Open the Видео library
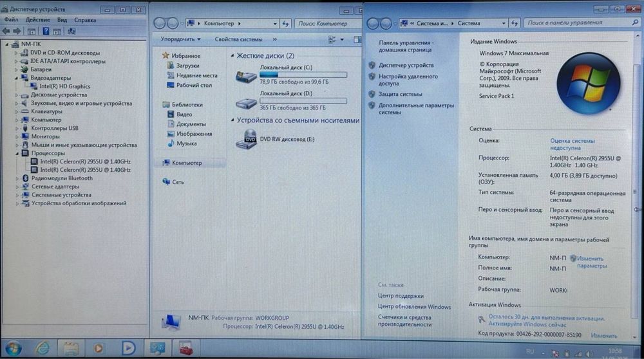 184,115
